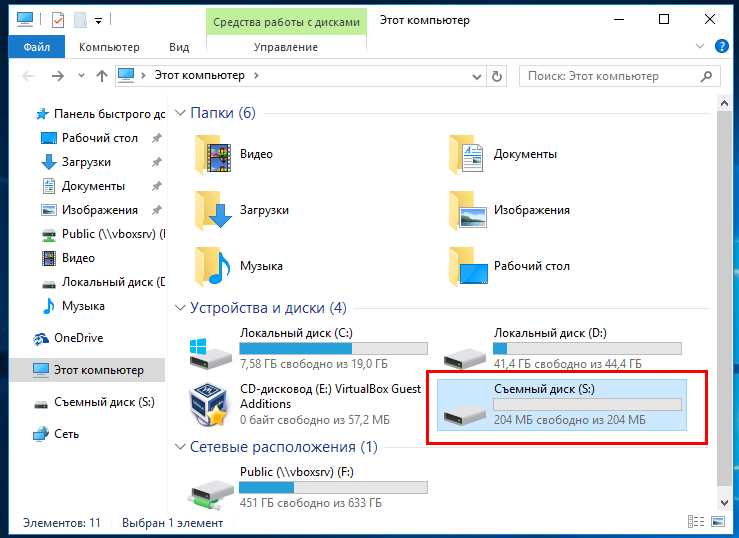Click "204 МБ свободно из 204 МБ" text

point(570,420)
